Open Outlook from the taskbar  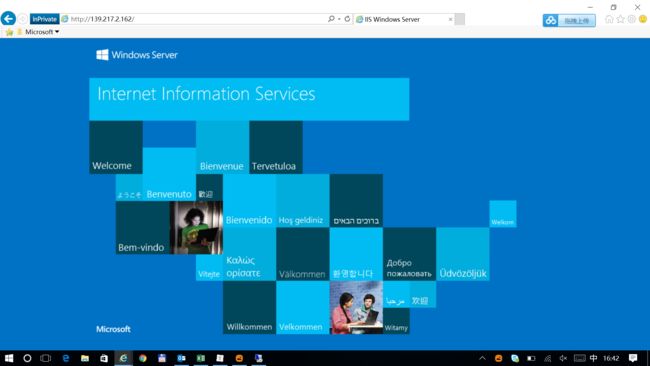pos(181,358)
